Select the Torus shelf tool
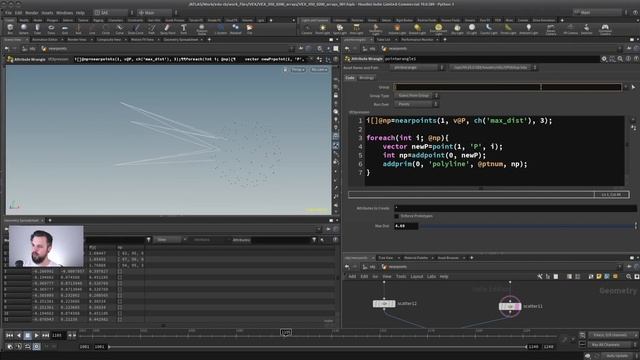Viewport: 640px width, 360px height. pos(51,29)
